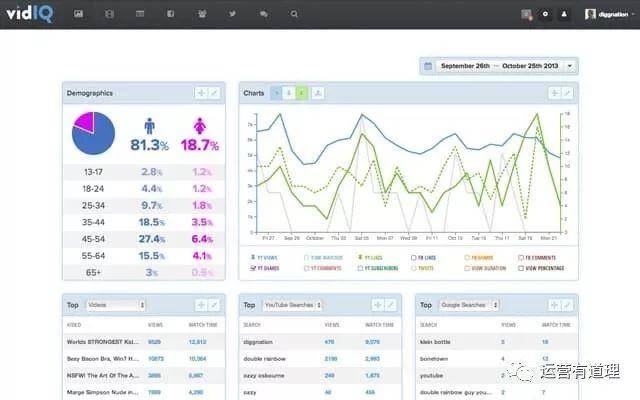Toggle the FB Comments series checkbox
The image size is (640, 400).
click(x=521, y=258)
